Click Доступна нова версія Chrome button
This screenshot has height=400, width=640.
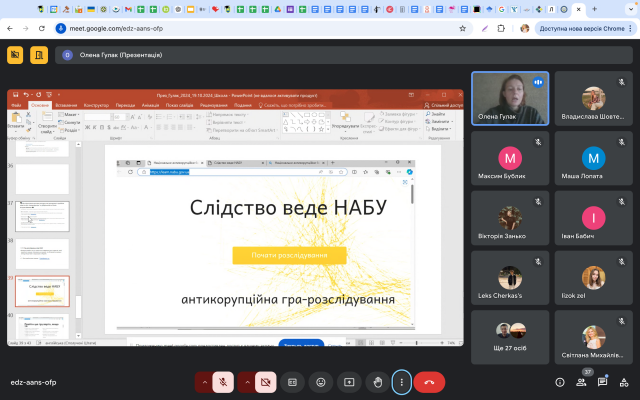[586, 29]
